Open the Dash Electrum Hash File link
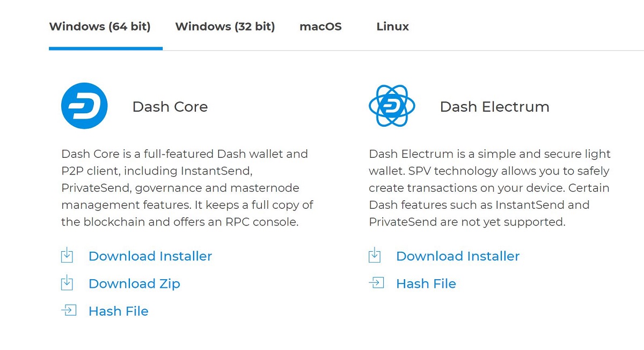The image size is (644, 350). 426,283
